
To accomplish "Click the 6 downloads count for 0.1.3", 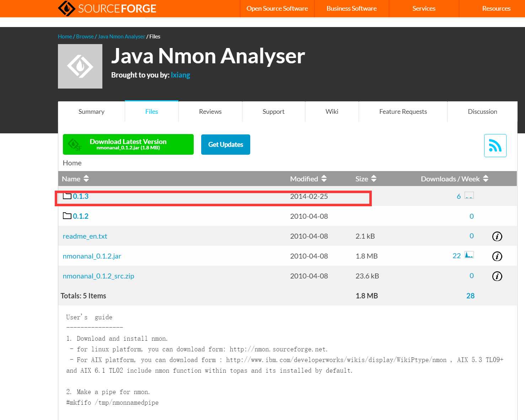I will (x=459, y=196).
